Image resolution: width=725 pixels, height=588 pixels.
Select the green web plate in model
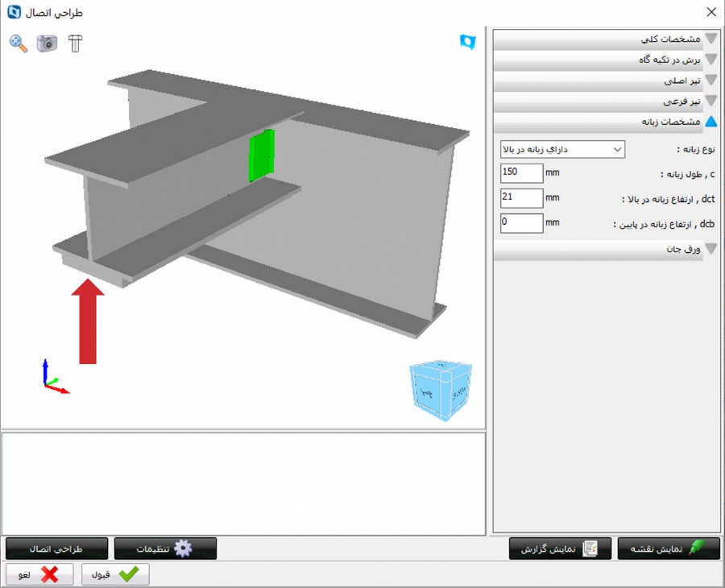pyautogui.click(x=262, y=154)
